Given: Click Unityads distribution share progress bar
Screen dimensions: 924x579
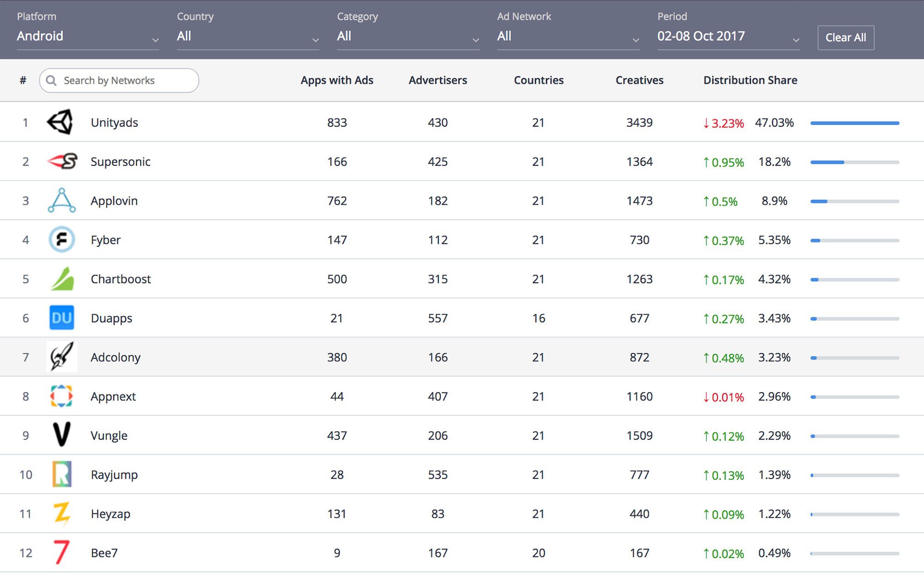Looking at the screenshot, I should pyautogui.click(x=855, y=123).
